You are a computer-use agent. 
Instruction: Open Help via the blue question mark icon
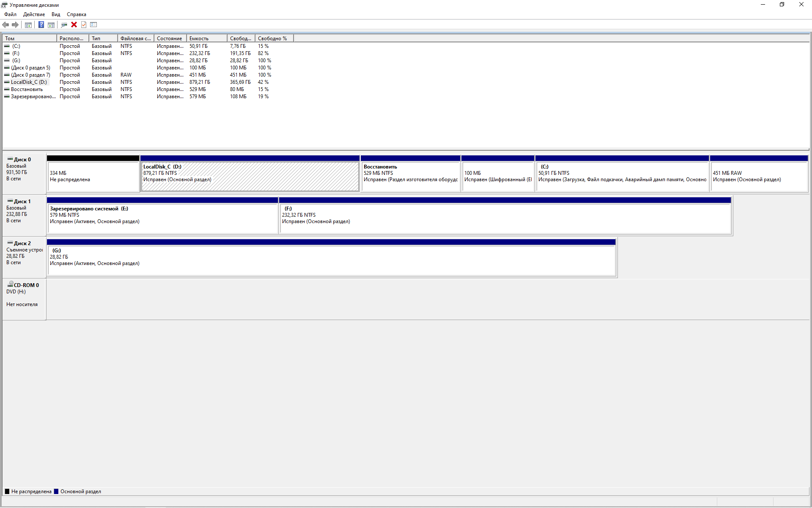pyautogui.click(x=41, y=25)
